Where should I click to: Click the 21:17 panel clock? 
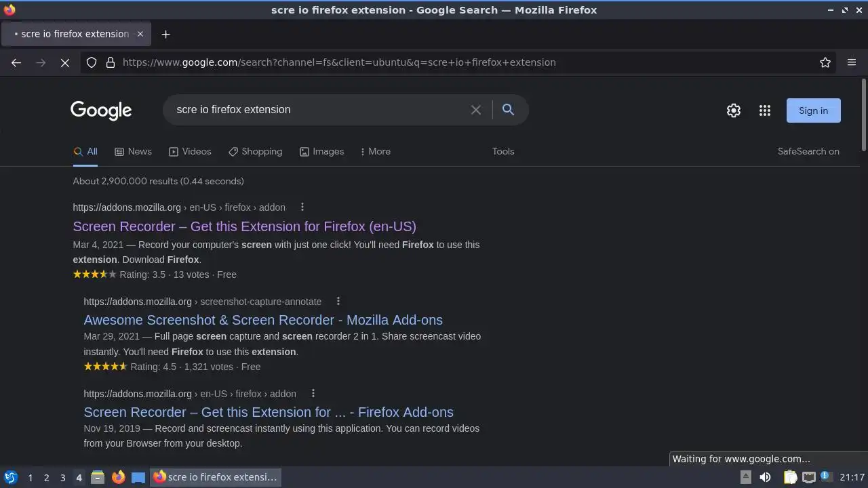(x=852, y=477)
